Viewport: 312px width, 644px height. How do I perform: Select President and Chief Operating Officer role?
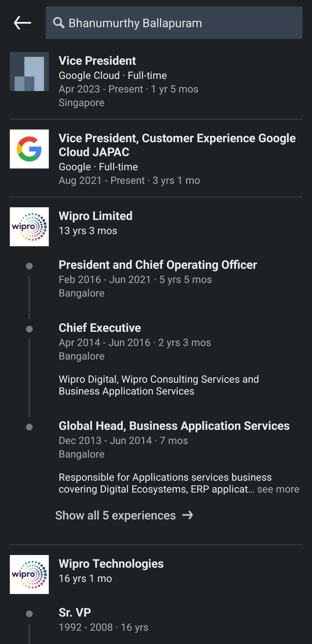click(x=158, y=265)
